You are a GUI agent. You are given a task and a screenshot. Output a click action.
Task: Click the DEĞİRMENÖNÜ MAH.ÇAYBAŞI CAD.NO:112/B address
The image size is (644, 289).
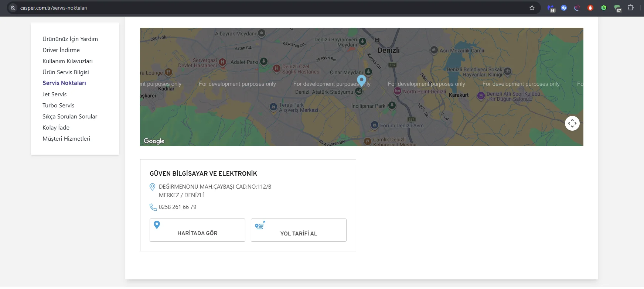215,187
